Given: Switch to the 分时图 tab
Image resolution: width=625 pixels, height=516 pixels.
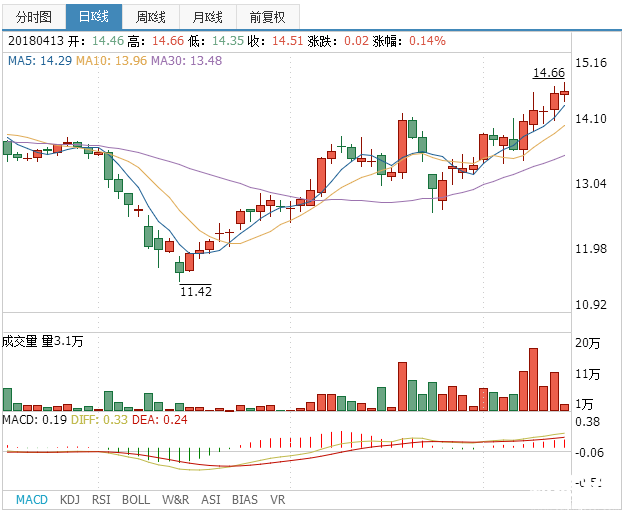Looking at the screenshot, I should point(34,17).
